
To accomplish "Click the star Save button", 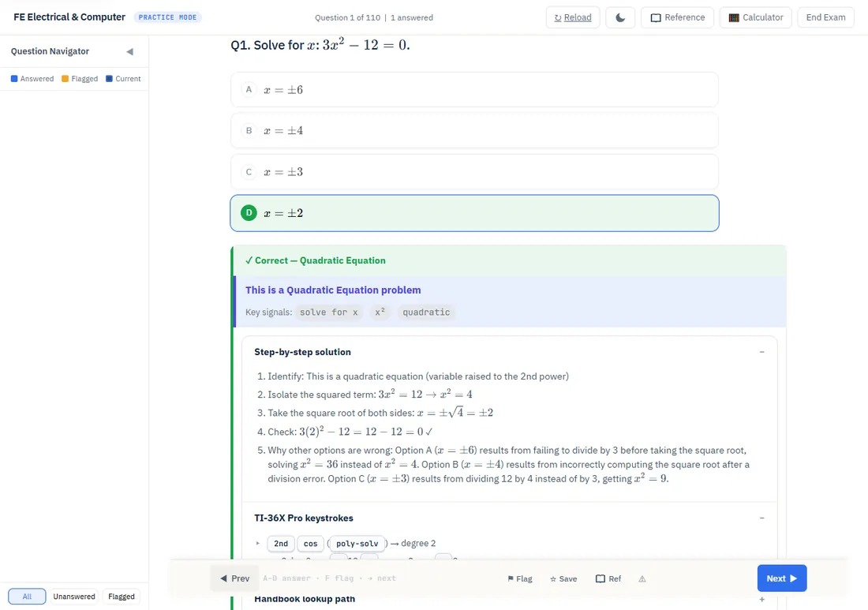I will pos(563,578).
